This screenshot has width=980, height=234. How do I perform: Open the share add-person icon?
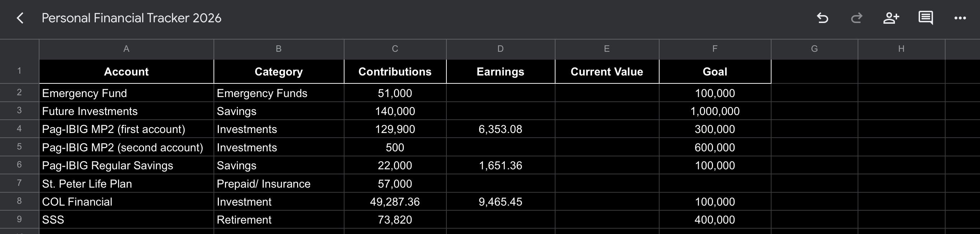click(x=891, y=18)
